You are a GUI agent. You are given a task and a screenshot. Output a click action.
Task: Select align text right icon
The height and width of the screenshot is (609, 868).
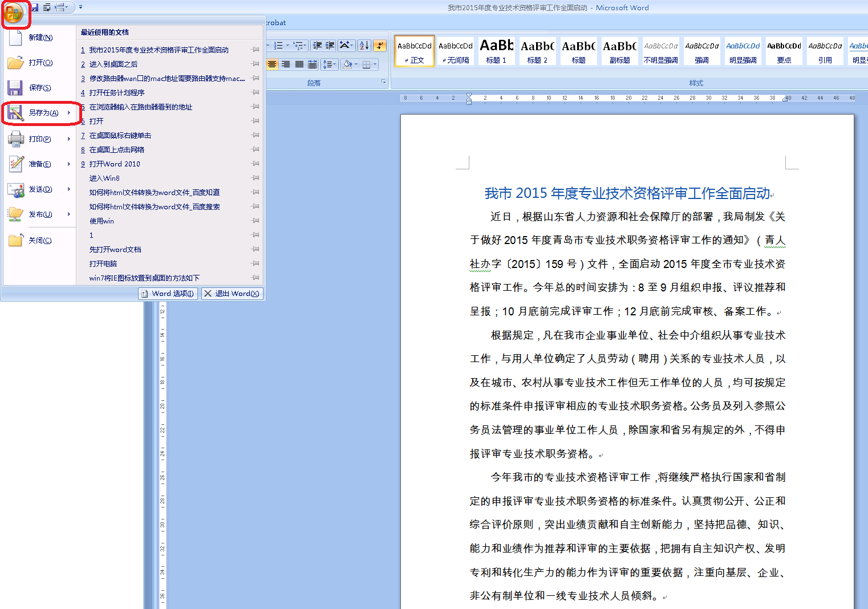coord(286,64)
